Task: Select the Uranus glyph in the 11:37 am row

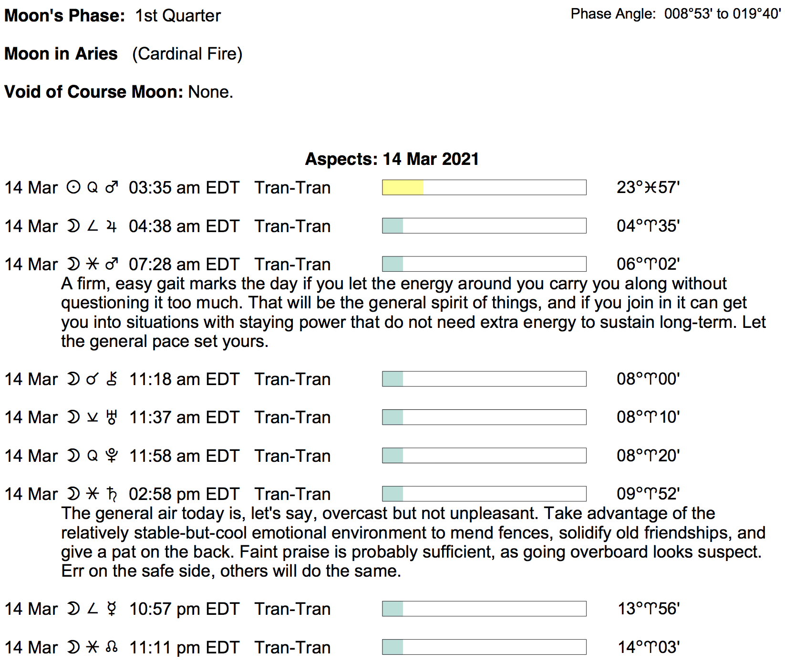Action: click(x=112, y=417)
